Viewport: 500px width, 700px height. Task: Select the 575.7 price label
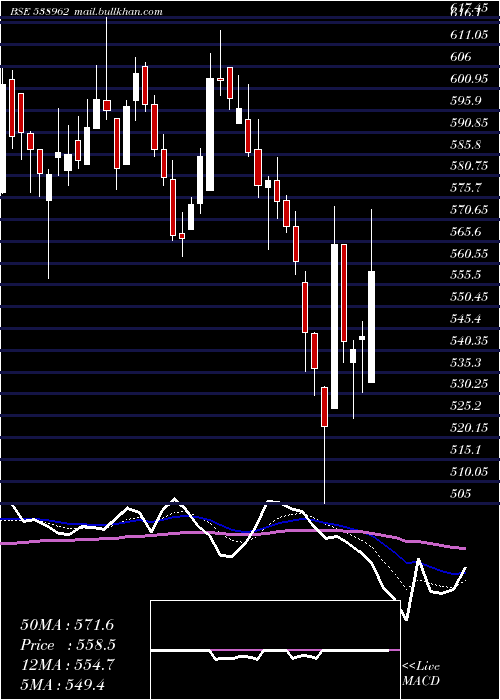[x=466, y=188]
